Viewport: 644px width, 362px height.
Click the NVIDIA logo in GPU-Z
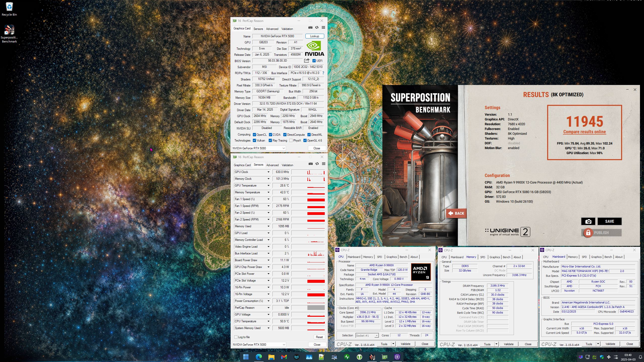[x=314, y=49]
